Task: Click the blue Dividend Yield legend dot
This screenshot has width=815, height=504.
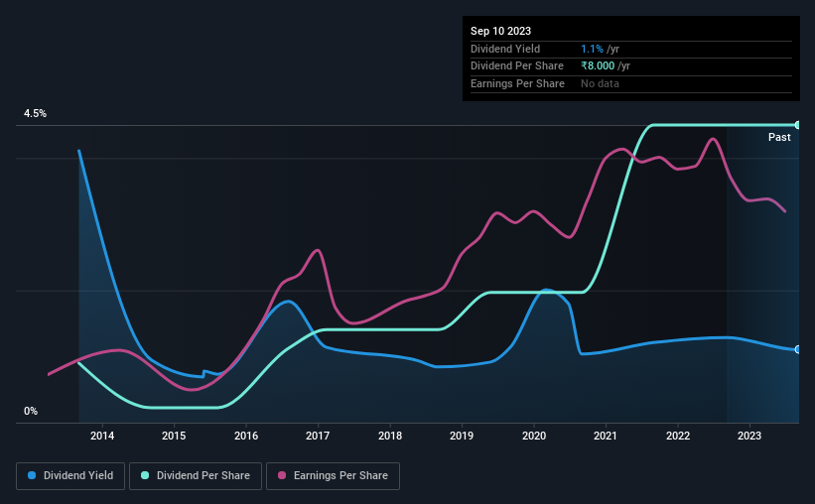Action: coord(32,475)
